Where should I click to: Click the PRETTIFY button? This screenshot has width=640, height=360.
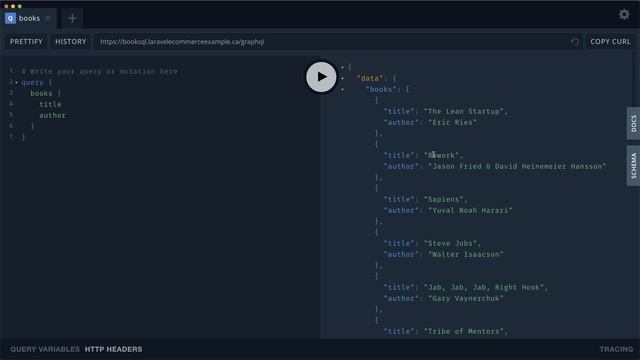[26, 42]
